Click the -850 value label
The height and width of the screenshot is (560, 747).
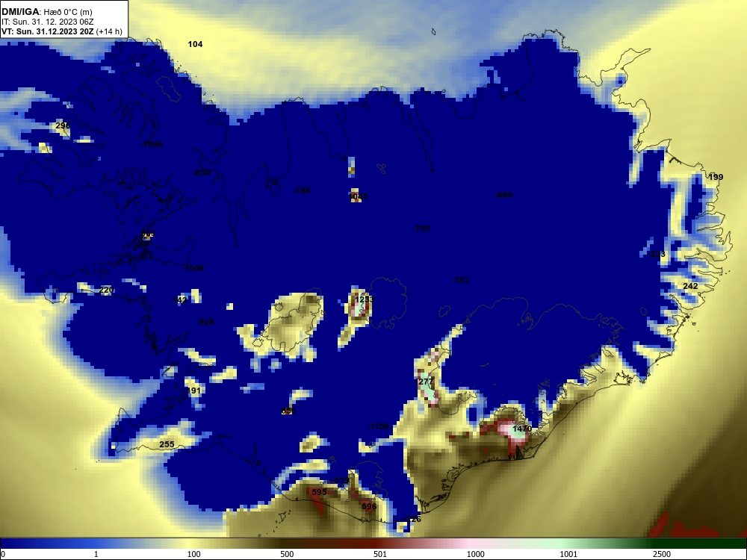click(x=202, y=172)
